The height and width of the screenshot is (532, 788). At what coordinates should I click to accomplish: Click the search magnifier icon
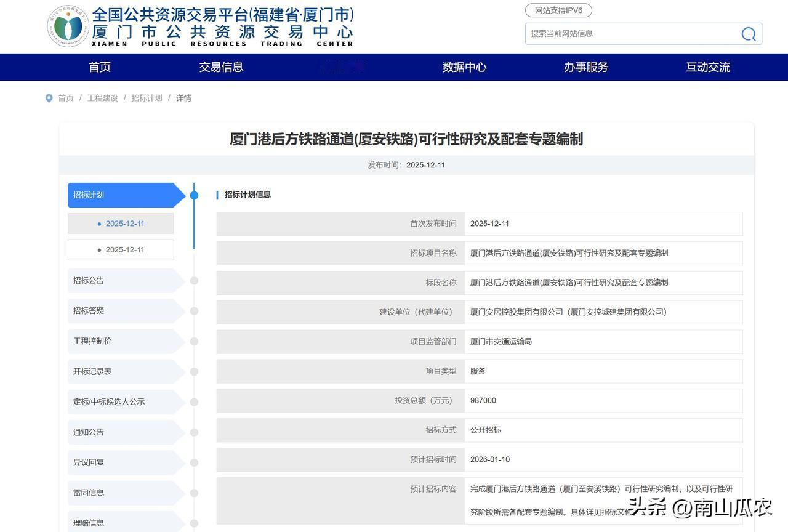tap(747, 34)
